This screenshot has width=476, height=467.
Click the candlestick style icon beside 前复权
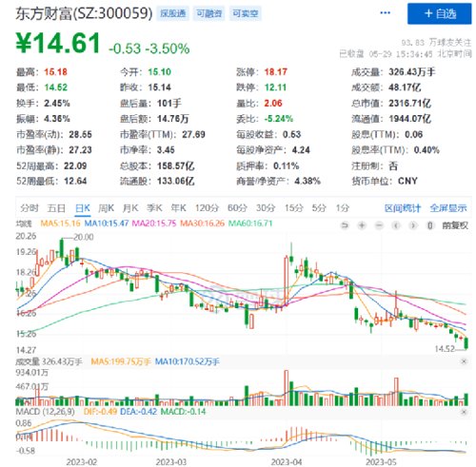[430, 225]
